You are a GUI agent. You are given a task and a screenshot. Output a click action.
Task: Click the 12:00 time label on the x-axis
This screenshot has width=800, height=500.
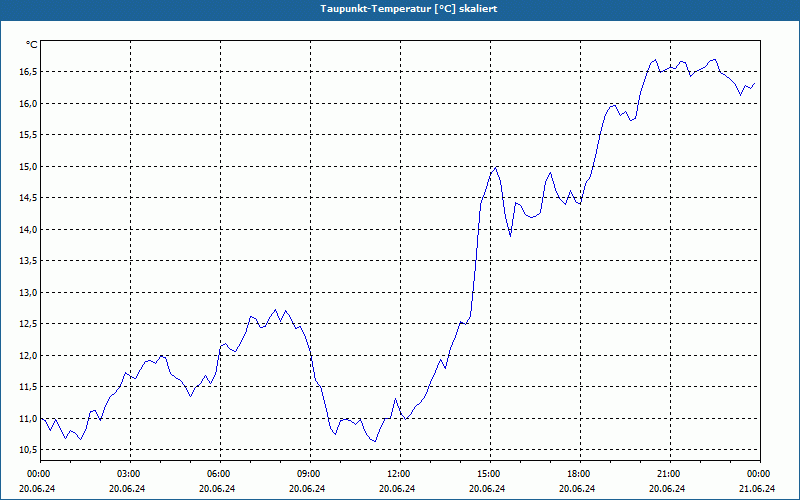[x=400, y=474]
